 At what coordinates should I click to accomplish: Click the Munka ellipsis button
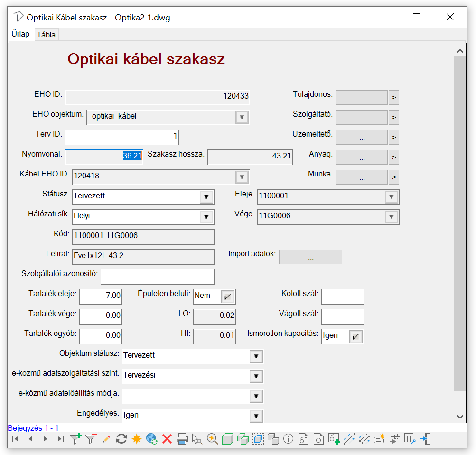362,177
